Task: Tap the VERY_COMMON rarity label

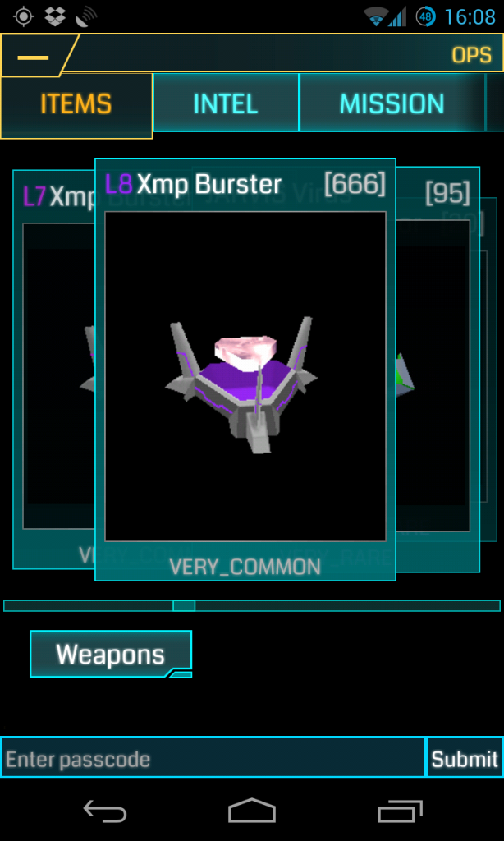Action: 245,567
